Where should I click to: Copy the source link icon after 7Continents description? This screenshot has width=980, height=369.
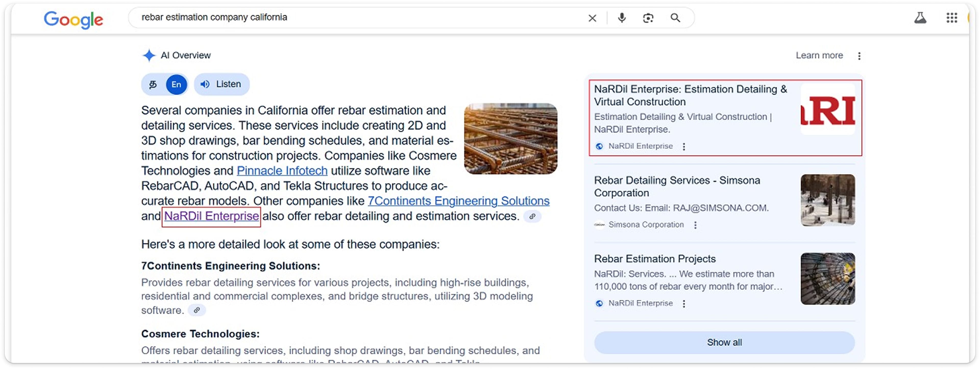[x=197, y=310]
